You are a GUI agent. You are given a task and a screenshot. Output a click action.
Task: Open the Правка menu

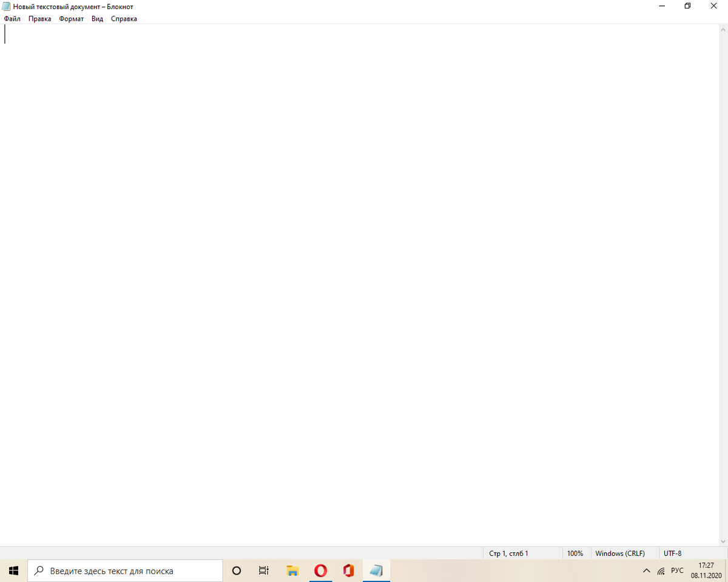40,19
